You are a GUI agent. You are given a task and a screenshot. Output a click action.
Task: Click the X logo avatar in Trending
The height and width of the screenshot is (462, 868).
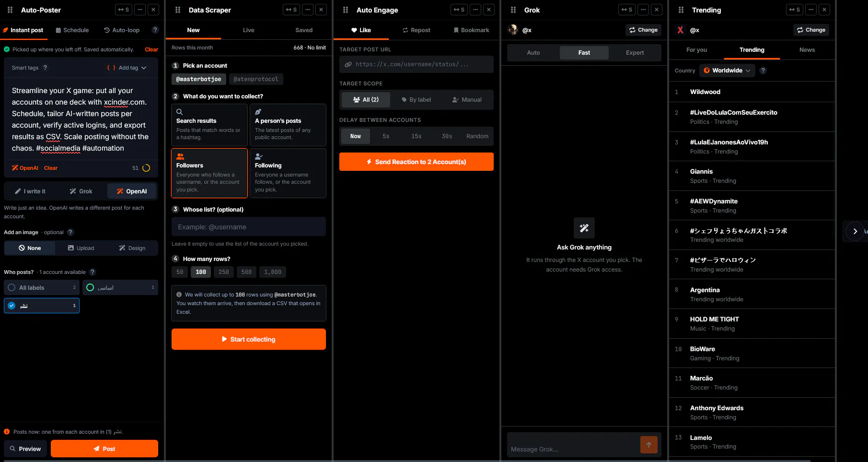(x=680, y=30)
